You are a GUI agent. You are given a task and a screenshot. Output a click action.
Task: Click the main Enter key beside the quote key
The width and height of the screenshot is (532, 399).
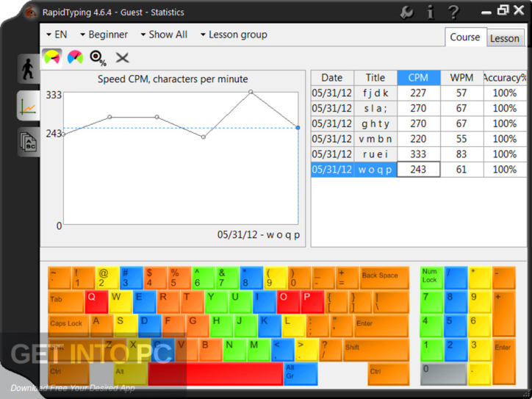(x=381, y=326)
